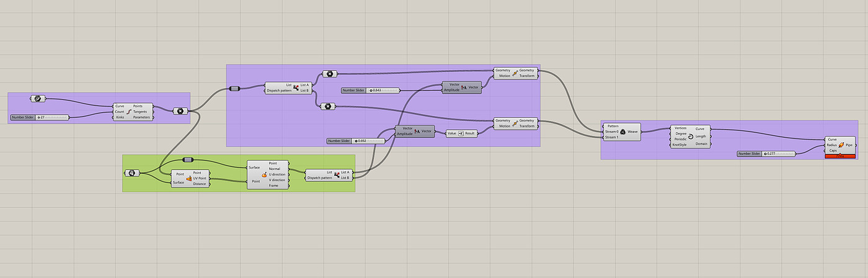This screenshot has height=278, width=868.
Task: Click Dispatch pattern input in purple group
Action: [x=279, y=91]
